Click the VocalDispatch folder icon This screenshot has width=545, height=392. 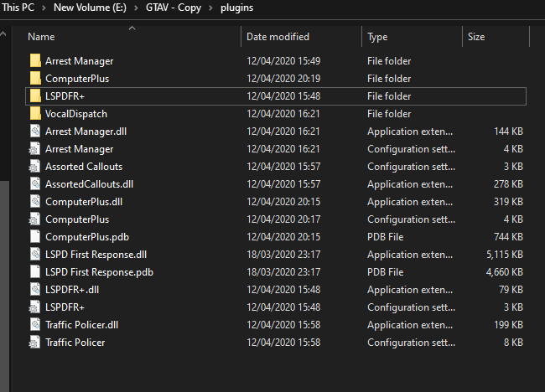tap(34, 114)
